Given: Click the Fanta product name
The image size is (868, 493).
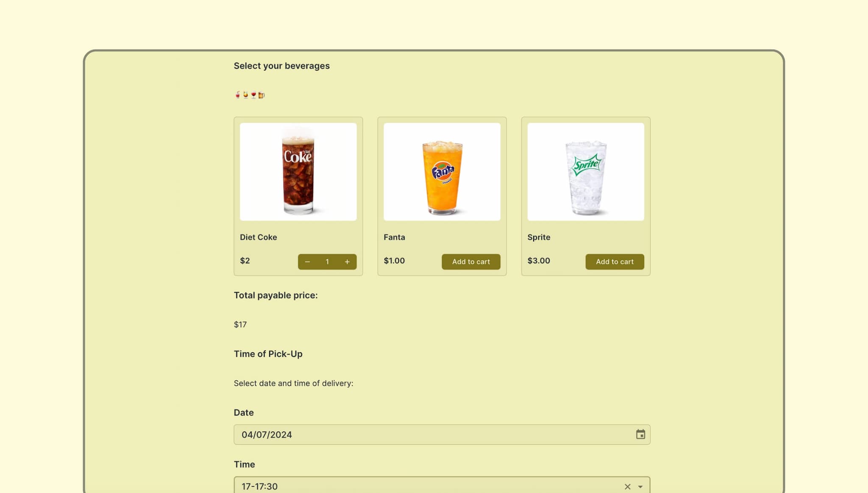Looking at the screenshot, I should pyautogui.click(x=394, y=237).
